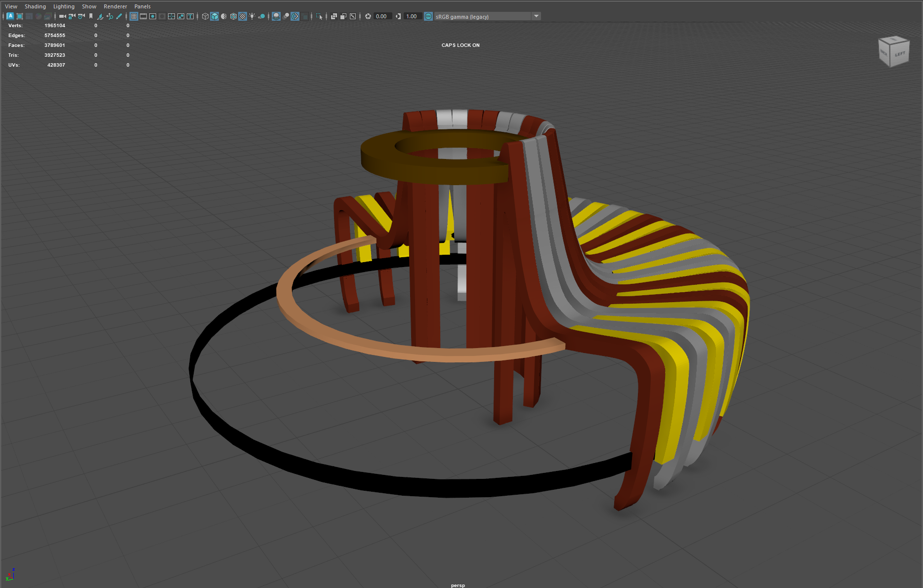Click the persp camera label below the viewport
Image resolution: width=923 pixels, height=588 pixels.
458,585
